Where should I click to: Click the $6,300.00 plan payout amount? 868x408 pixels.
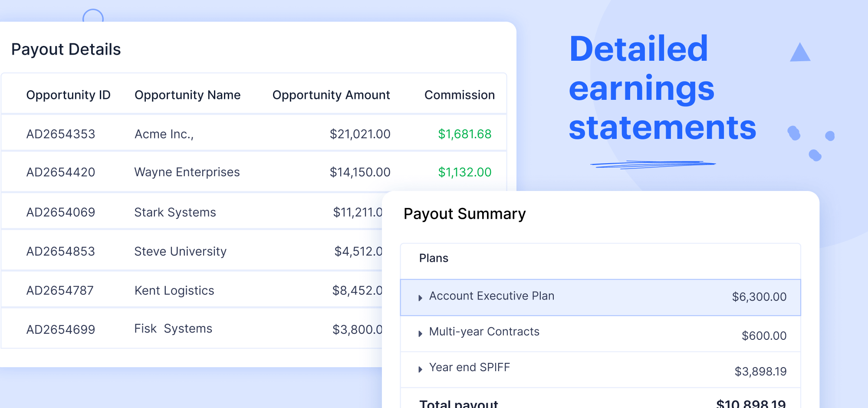click(759, 297)
